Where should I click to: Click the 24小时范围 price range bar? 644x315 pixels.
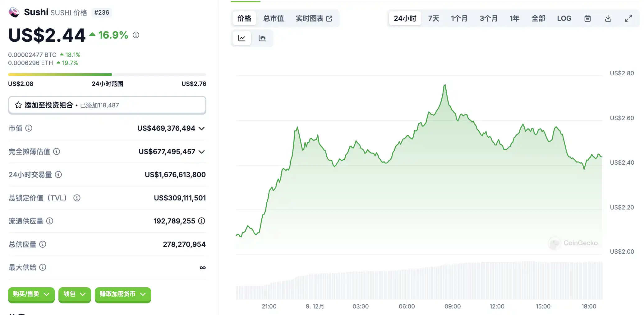(x=107, y=75)
